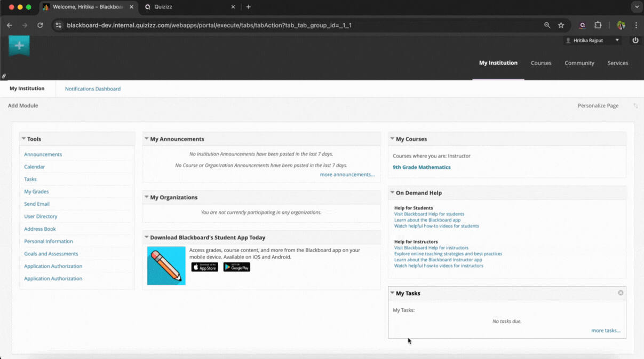Open the Send Email link
The height and width of the screenshot is (359, 644).
pos(37,204)
